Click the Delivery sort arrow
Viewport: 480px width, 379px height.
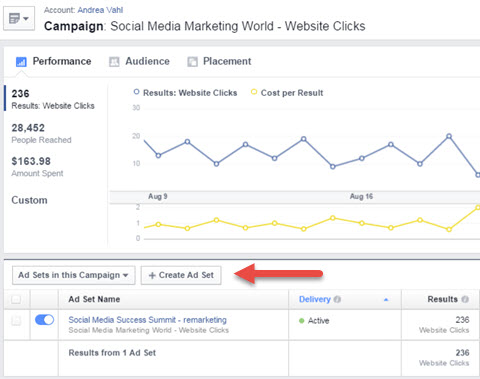[x=386, y=299]
